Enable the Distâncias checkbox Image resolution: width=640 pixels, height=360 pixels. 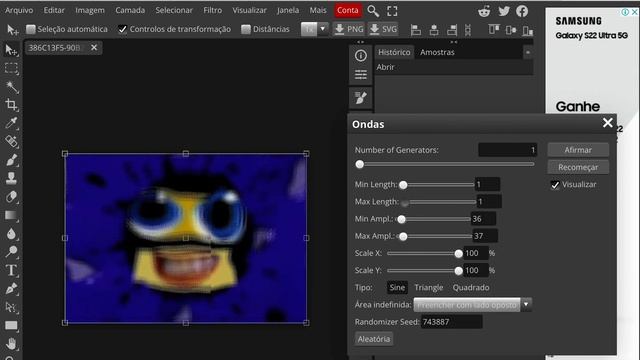click(x=246, y=29)
